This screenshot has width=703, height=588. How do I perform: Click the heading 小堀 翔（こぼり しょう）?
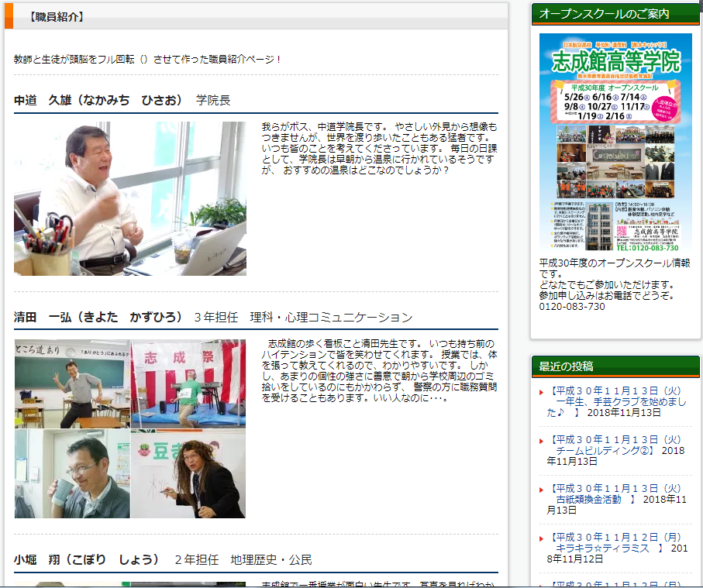pyautogui.click(x=86, y=560)
